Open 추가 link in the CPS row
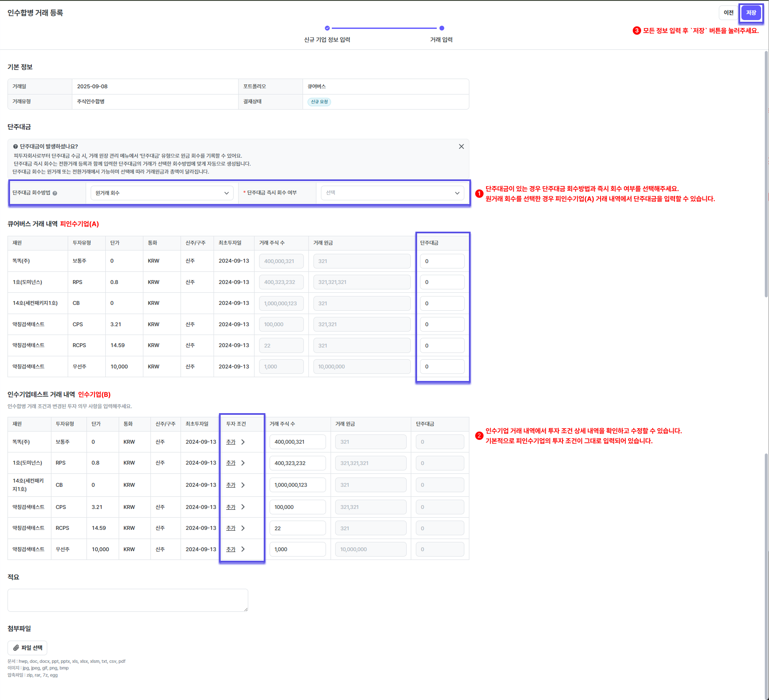This screenshot has width=769, height=700. pyautogui.click(x=231, y=507)
